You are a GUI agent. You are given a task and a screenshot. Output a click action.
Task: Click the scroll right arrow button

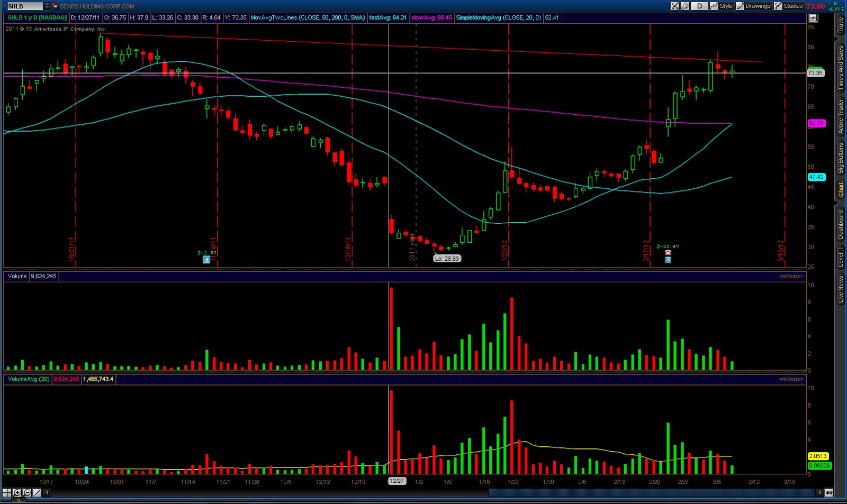click(819, 492)
